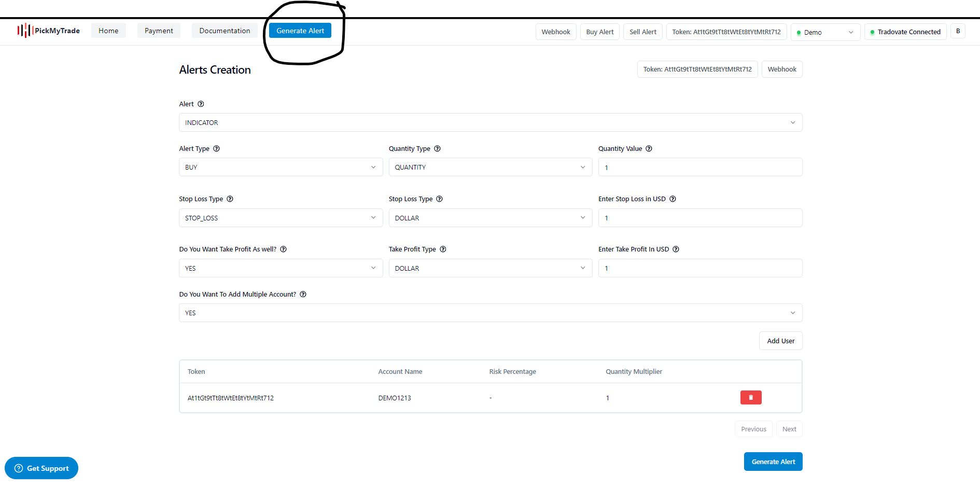Focus the Enter Take Profit In USD field
Viewport: 980px width, 489px height.
(x=700, y=268)
